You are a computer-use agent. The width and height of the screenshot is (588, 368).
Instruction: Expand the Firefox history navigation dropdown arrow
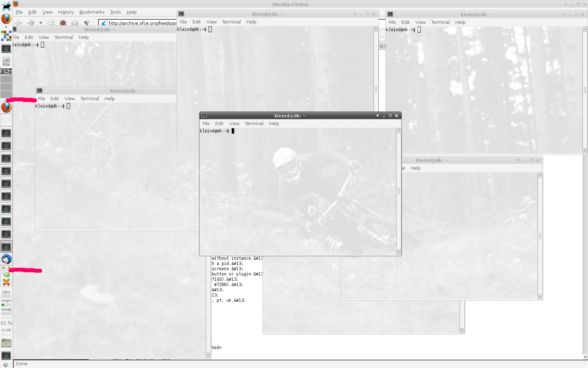click(x=41, y=23)
